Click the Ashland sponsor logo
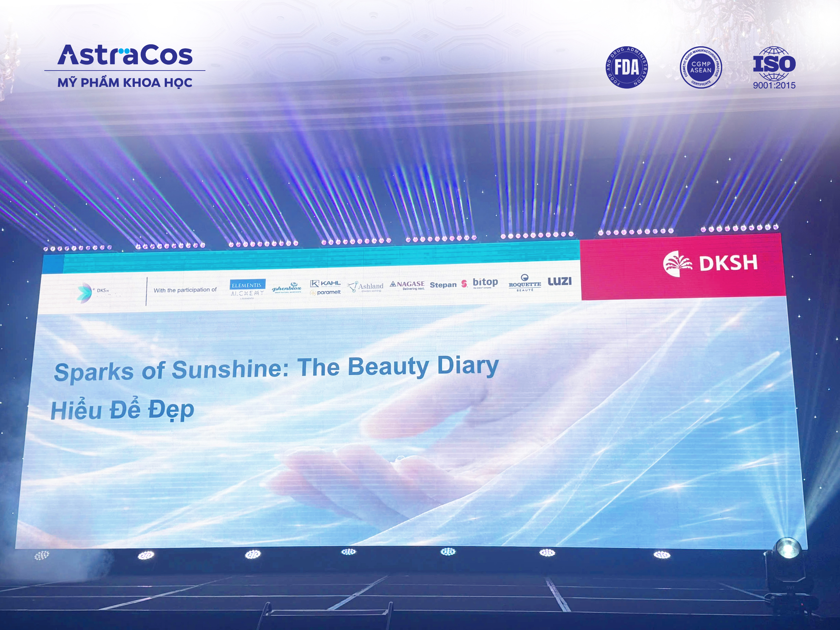840x630 pixels. coord(365,287)
